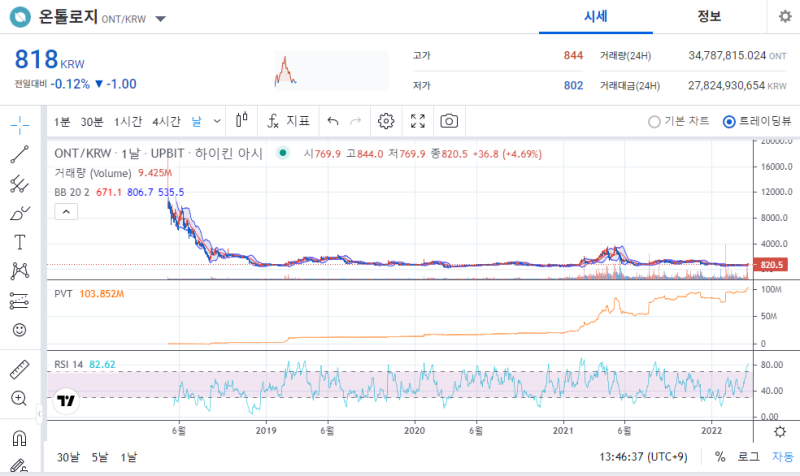Select the 30분 interval
The height and width of the screenshot is (476, 800).
pyautogui.click(x=92, y=121)
